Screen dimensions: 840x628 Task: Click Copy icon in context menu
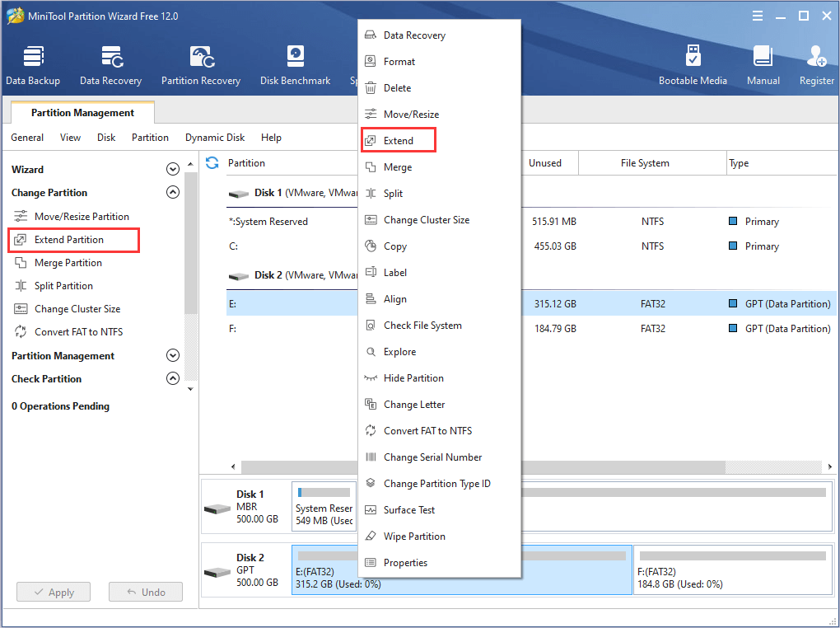[x=371, y=246]
